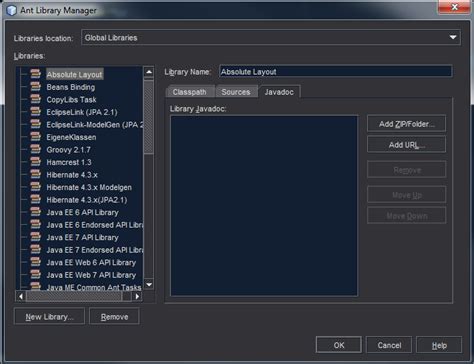Click the Cancel button
The width and height of the screenshot is (474, 364).
pyautogui.click(x=389, y=345)
